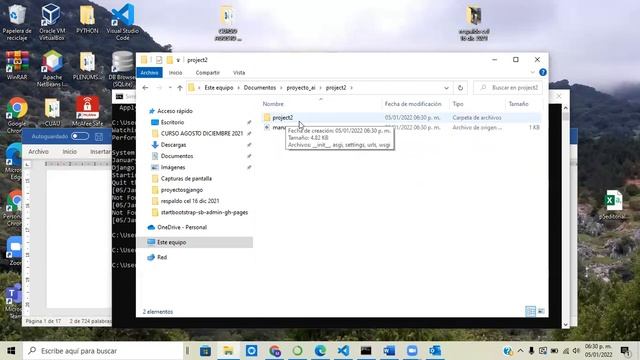
Task: Sort by Tipo column header
Action: coord(458,104)
